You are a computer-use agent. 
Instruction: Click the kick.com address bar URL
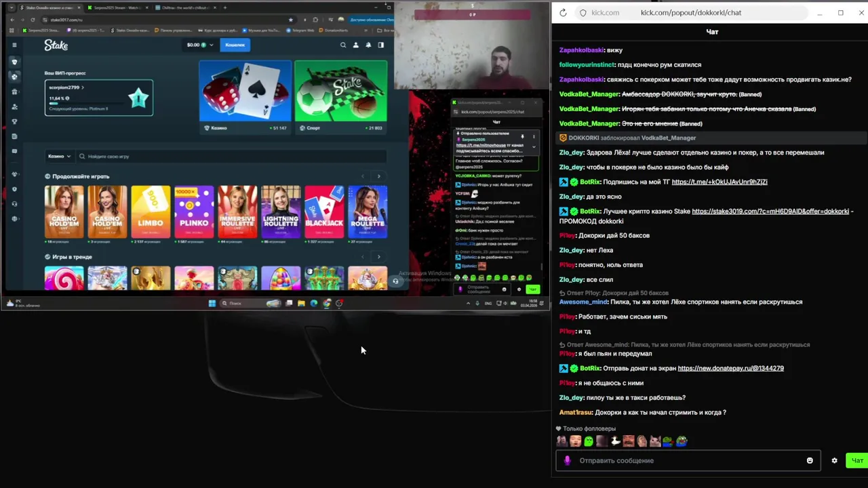tap(690, 13)
